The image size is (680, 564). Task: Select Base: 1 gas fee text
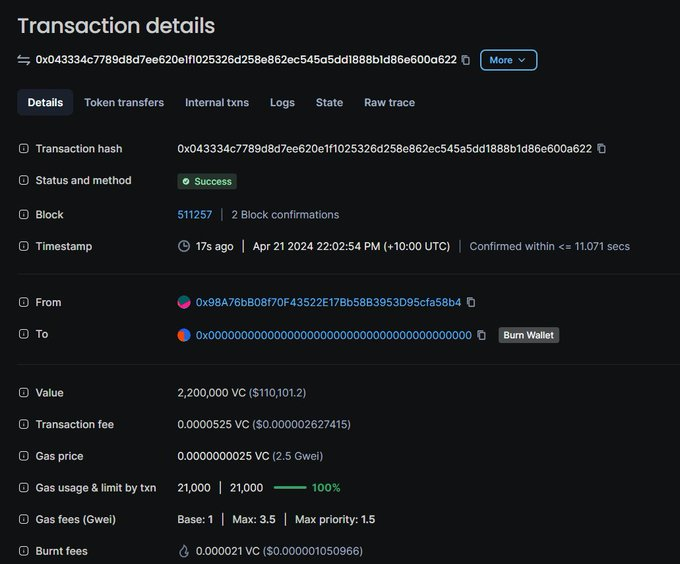(x=195, y=519)
